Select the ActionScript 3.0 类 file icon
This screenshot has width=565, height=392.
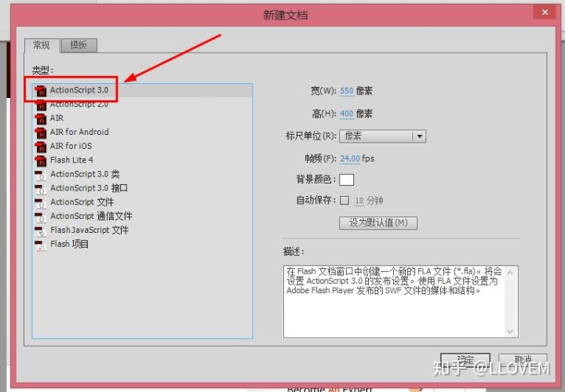tap(40, 175)
